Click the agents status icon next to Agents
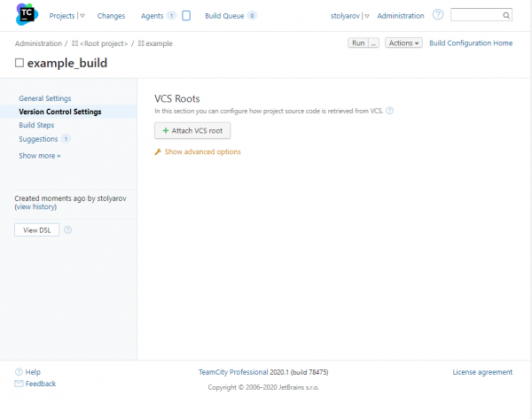Image resolution: width=532 pixels, height=419 pixels. click(x=186, y=16)
